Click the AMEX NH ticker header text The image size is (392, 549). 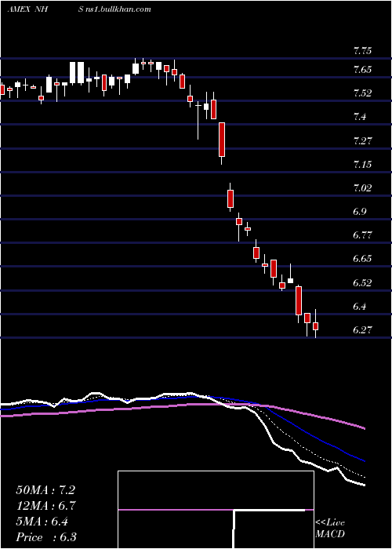[x=27, y=9]
